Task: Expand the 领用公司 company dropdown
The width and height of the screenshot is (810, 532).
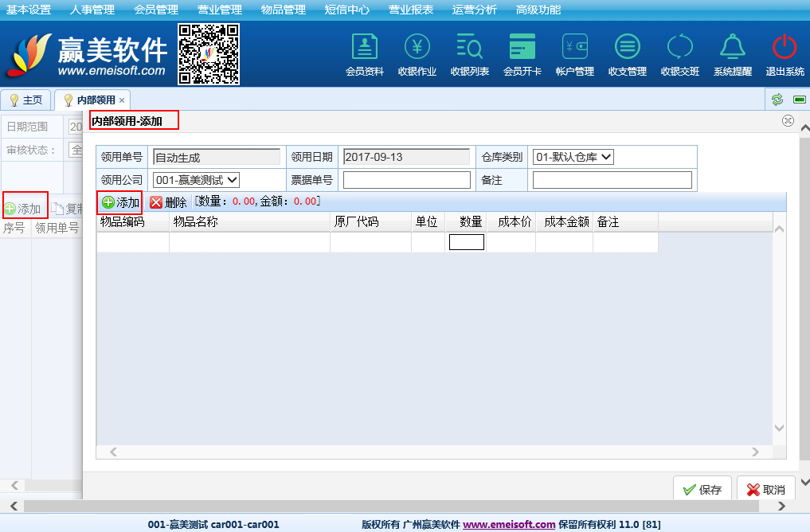Action: pos(196,180)
